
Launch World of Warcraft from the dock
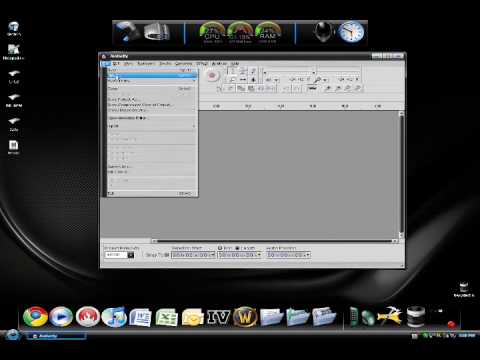[x=245, y=317]
